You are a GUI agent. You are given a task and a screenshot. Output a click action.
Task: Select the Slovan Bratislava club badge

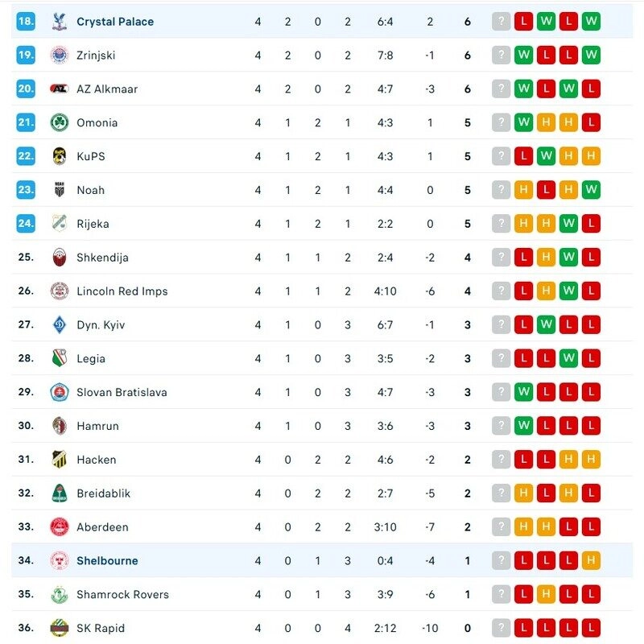click(x=60, y=392)
